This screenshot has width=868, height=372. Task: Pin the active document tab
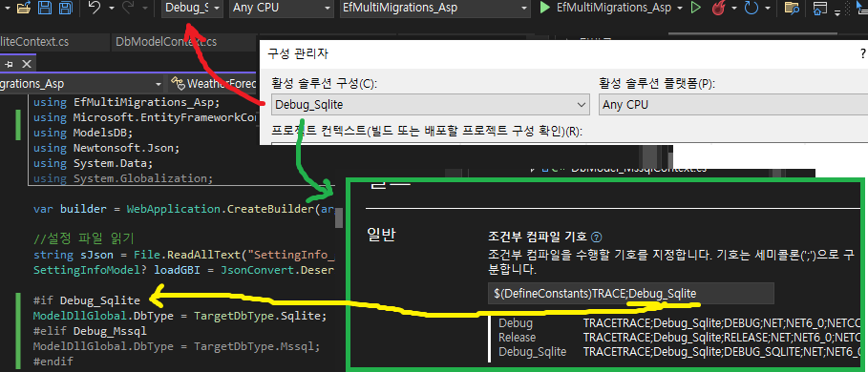9,65
